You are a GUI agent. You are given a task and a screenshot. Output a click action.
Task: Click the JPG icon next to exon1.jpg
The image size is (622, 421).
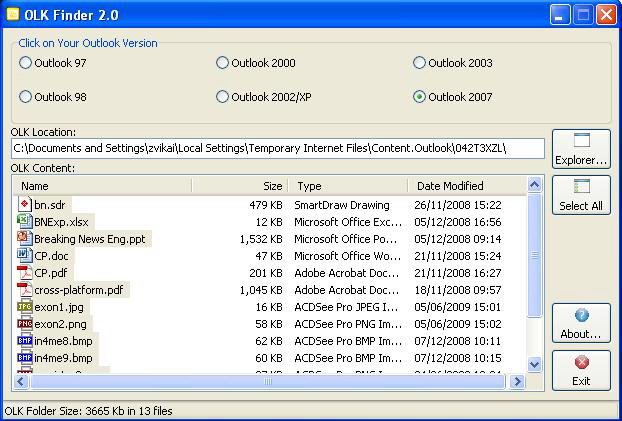[x=25, y=307]
